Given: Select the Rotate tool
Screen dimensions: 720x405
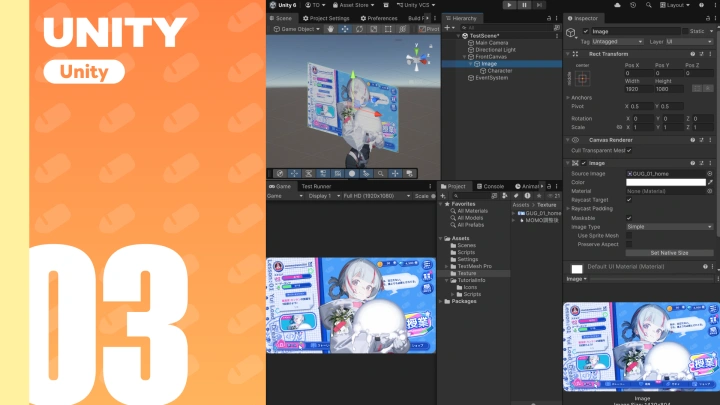Looking at the screenshot, I should click(x=359, y=29).
